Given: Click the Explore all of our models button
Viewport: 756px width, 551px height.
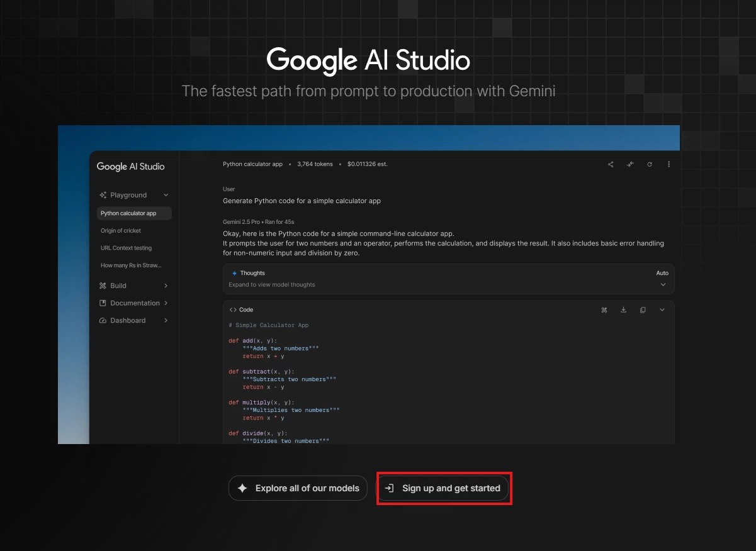Looking at the screenshot, I should click(298, 488).
